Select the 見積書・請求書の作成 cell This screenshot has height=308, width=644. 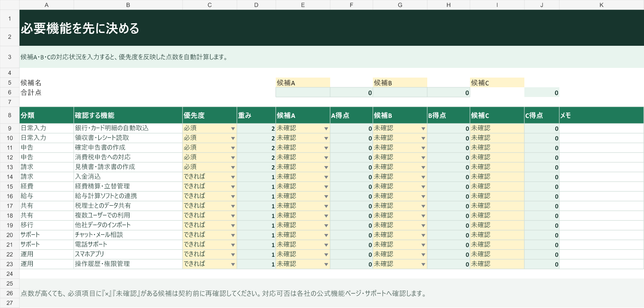pos(128,167)
